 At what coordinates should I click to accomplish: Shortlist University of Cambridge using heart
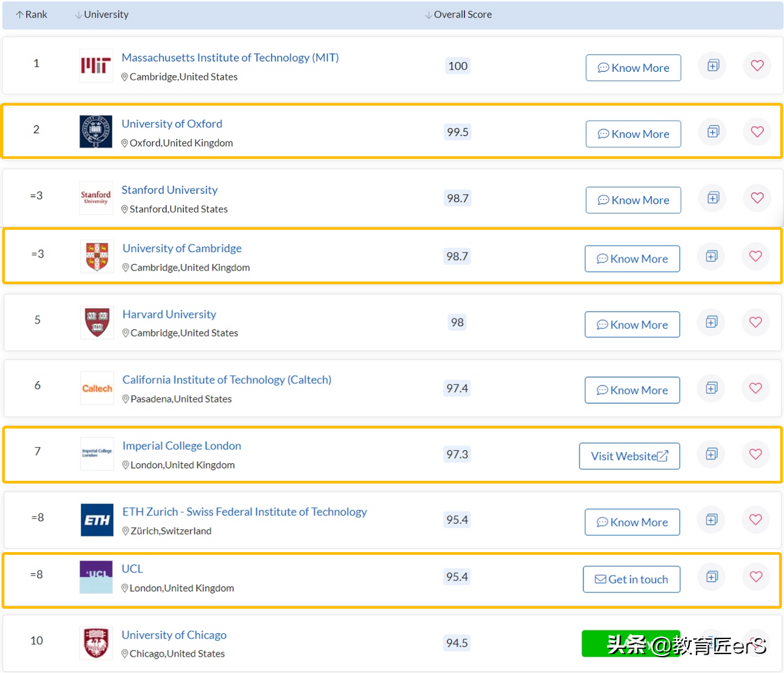(756, 256)
